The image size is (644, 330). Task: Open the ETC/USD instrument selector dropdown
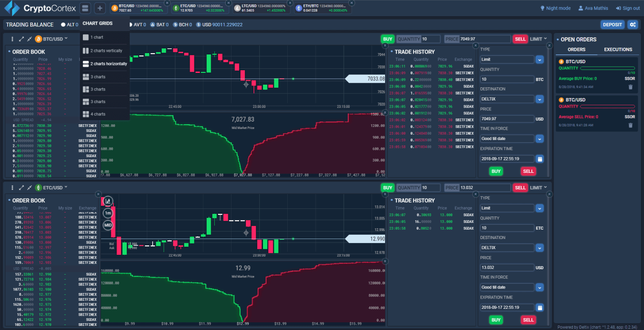pyautogui.click(x=51, y=188)
